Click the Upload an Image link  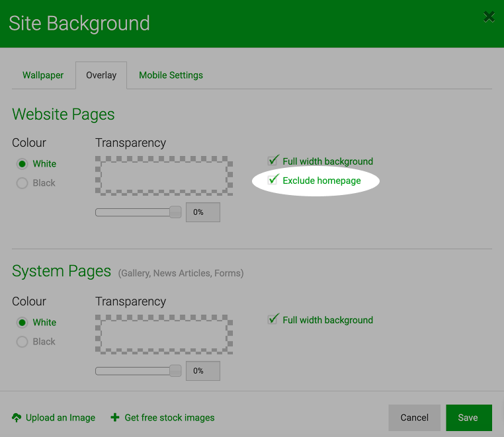60,418
